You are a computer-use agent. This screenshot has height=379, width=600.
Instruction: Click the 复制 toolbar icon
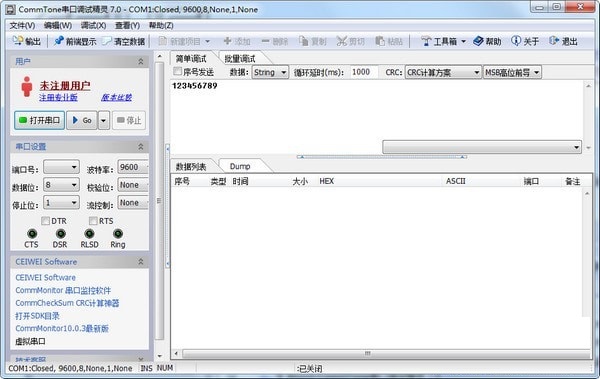[303, 41]
